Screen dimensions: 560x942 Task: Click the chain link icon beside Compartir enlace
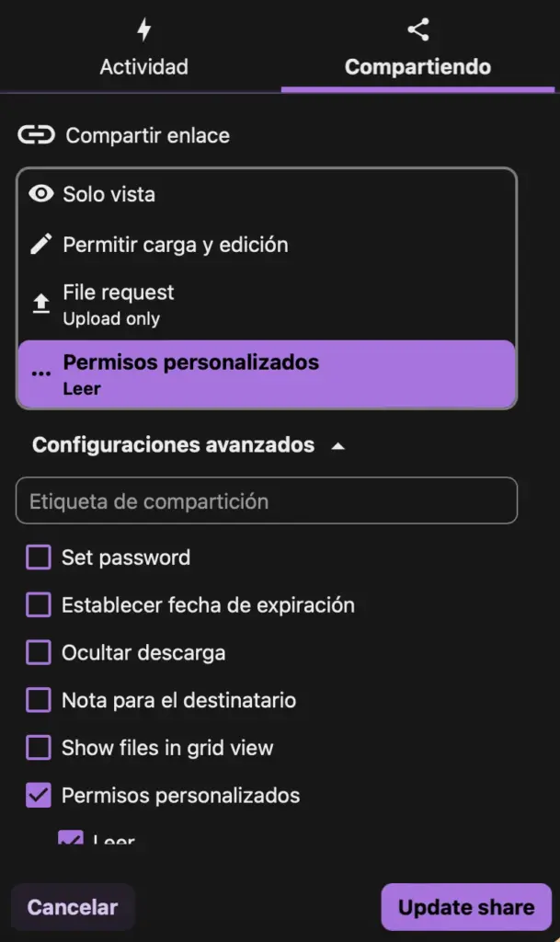(x=36, y=135)
